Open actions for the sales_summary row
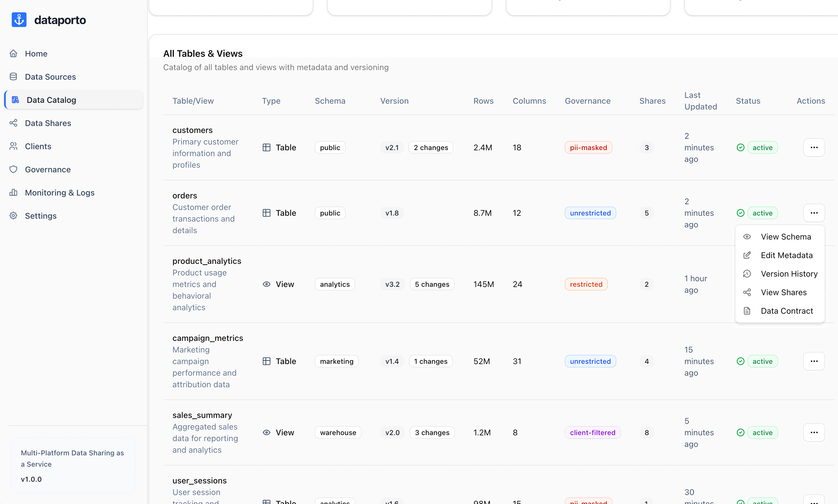This screenshot has height=504, width=838. (814, 432)
